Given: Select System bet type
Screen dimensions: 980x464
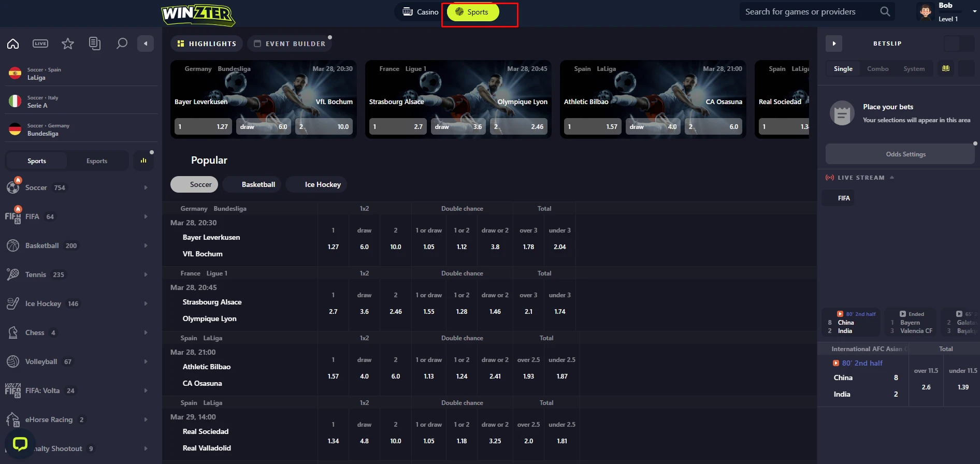Looking at the screenshot, I should point(914,68).
